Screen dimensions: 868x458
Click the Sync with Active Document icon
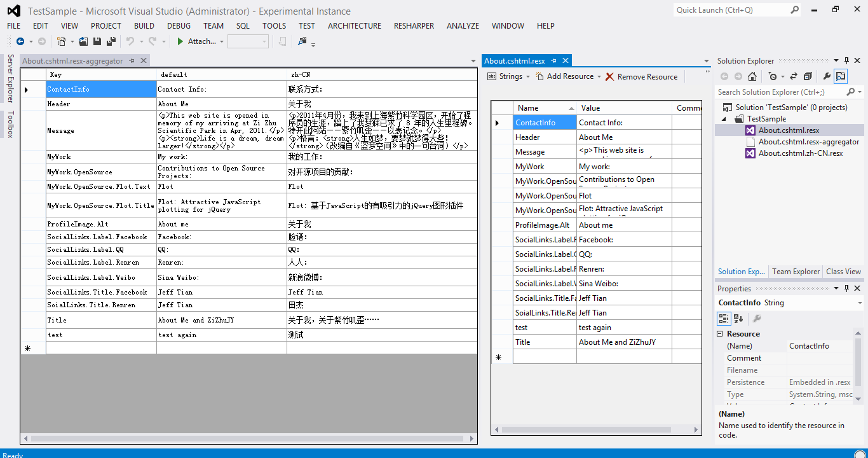793,76
